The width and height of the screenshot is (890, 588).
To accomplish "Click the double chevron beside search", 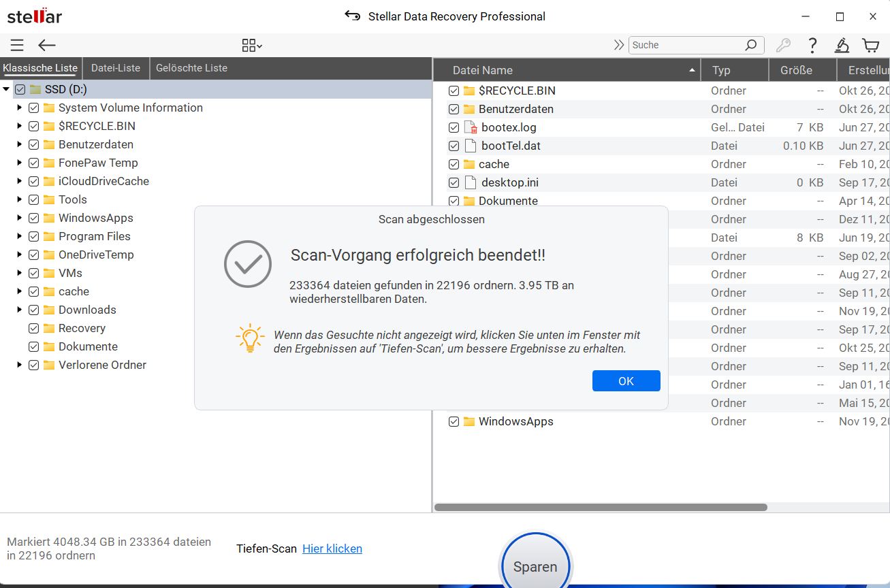I will [x=618, y=45].
